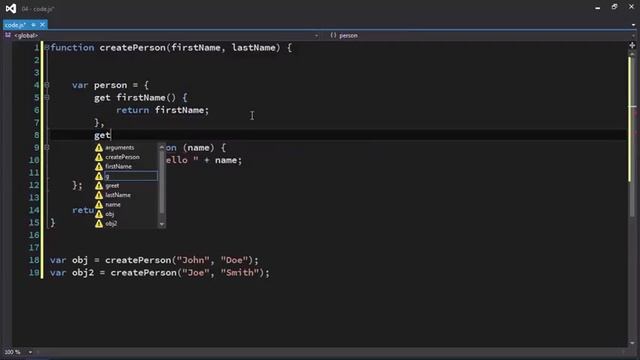Viewport: 640px width, 360px height.
Task: Click the IntelliSense list scroll down arrow
Action: coord(162,224)
